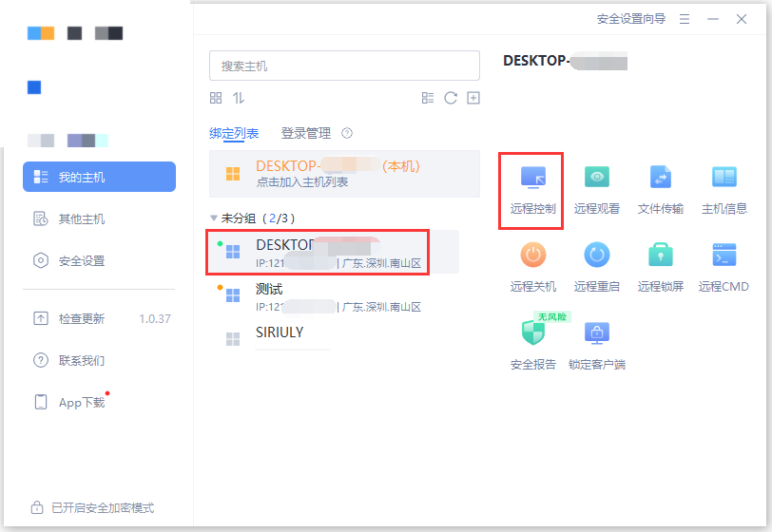Show 主机信息 host information
The height and width of the screenshot is (532, 772).
(x=724, y=190)
